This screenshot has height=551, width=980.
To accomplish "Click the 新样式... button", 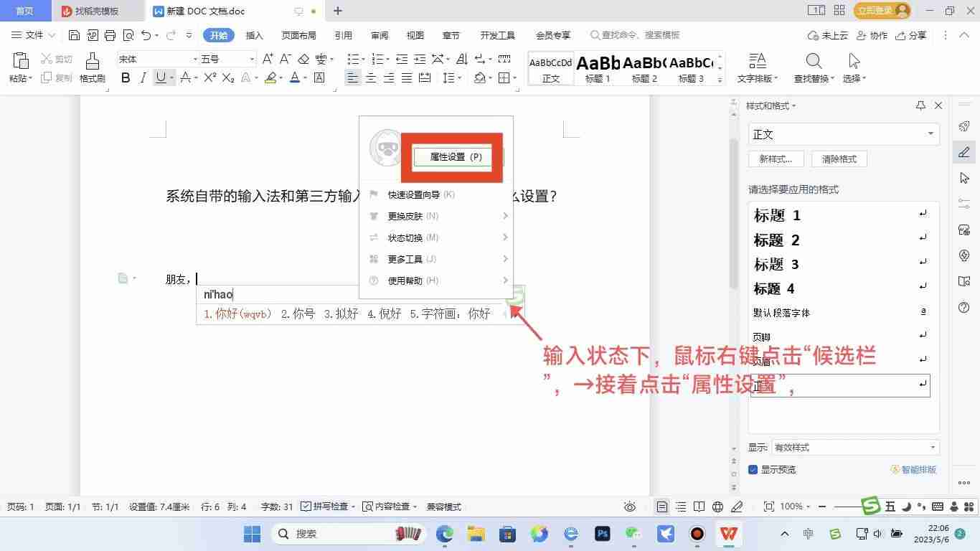I will click(776, 159).
